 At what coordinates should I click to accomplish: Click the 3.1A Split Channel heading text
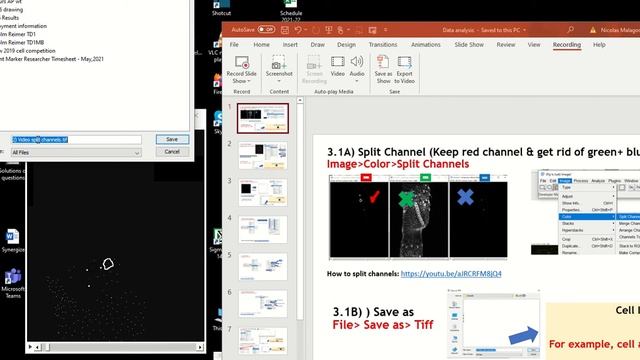tap(483, 152)
